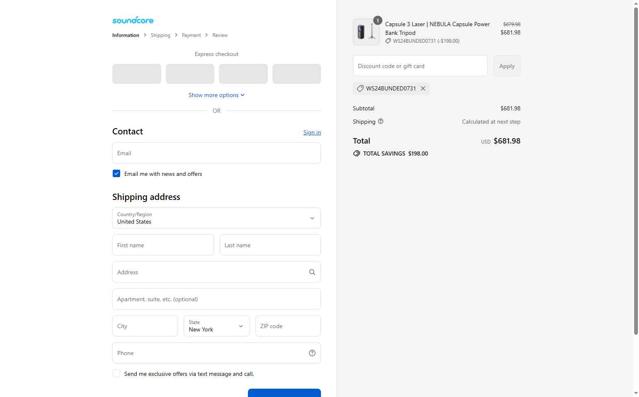Click the Sign in link
This screenshot has width=639, height=397.
[x=312, y=132]
